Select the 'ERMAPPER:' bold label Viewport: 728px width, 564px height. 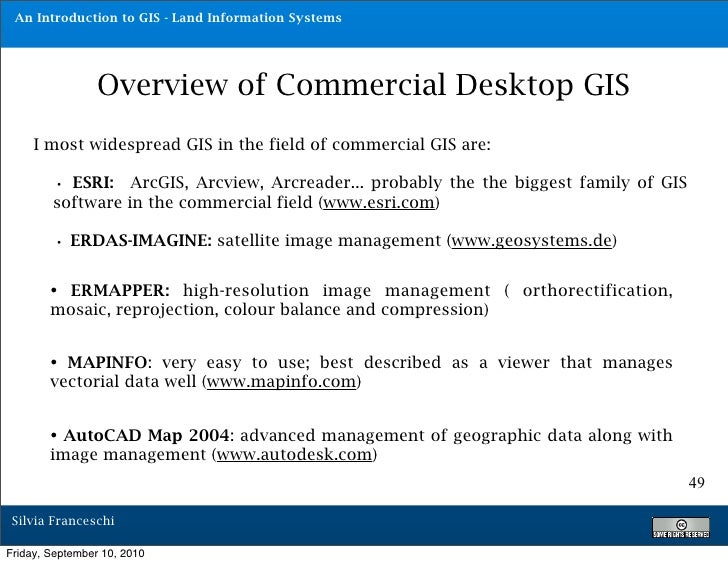coord(120,291)
